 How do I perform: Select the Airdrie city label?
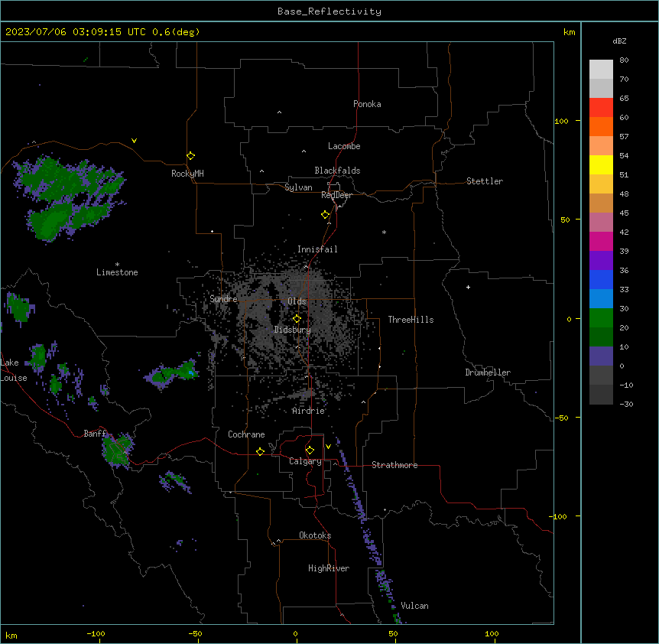tap(309, 411)
